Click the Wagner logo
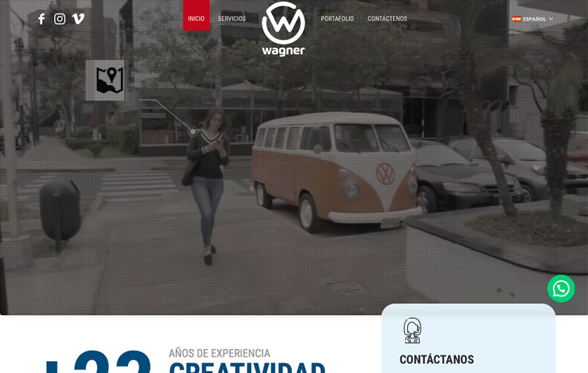Viewport: 588px width, 373px height. pos(283,29)
